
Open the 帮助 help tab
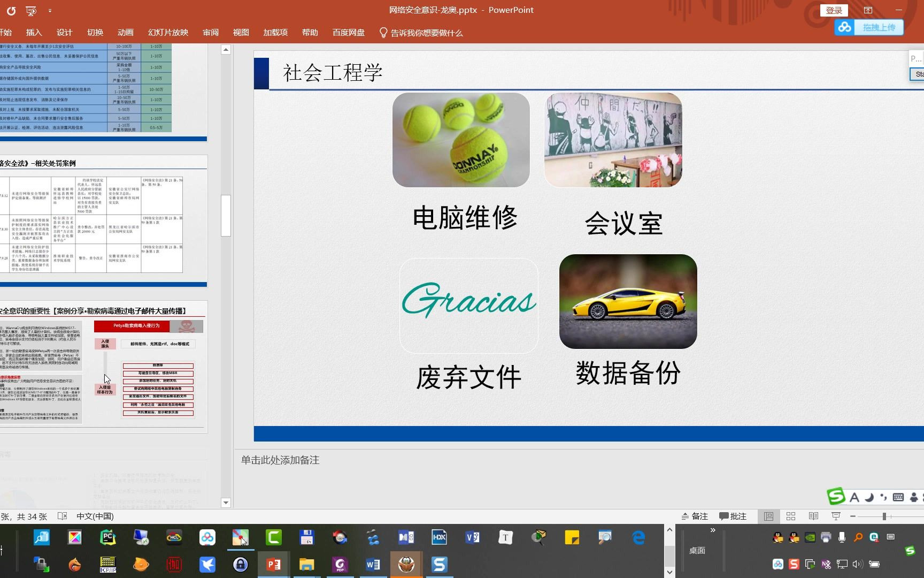[310, 33]
